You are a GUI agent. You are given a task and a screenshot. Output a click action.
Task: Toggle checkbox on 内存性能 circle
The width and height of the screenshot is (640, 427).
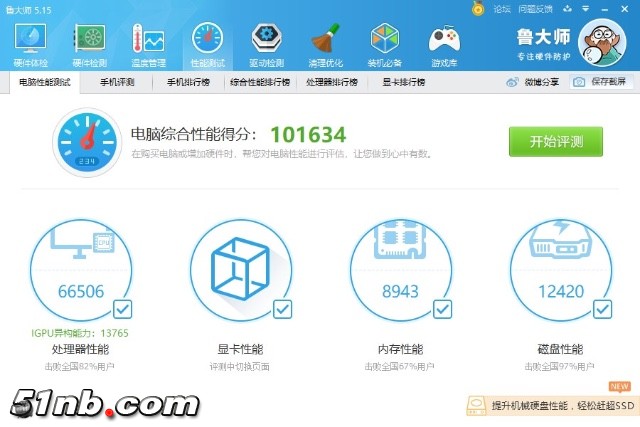442,309
